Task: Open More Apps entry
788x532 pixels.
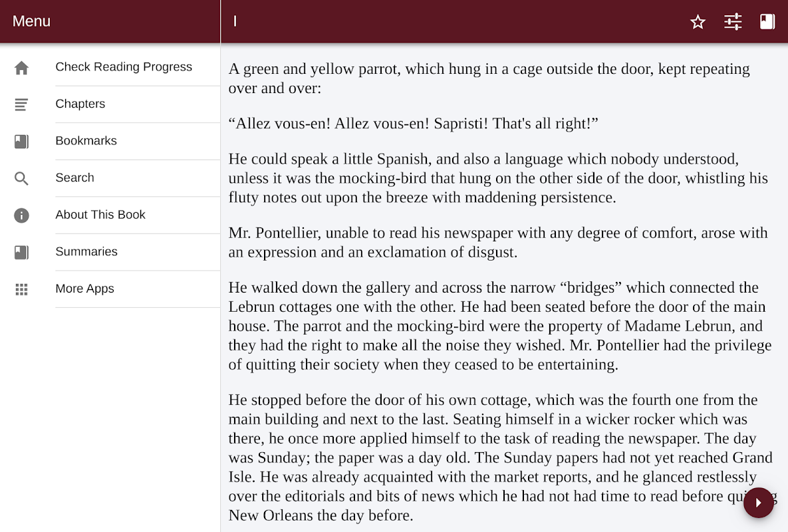Action: click(85, 289)
